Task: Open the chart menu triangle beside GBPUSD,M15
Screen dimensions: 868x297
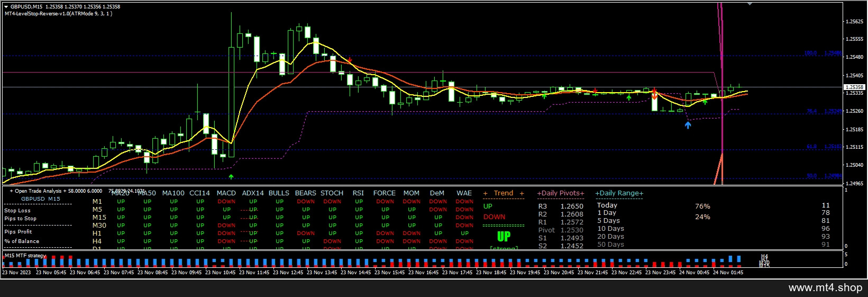Action: (6, 7)
